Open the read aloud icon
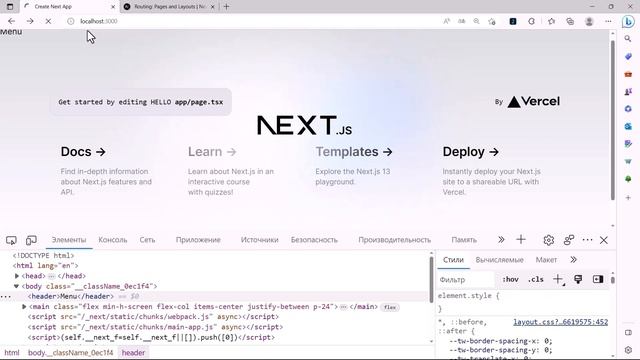 click(447, 21)
